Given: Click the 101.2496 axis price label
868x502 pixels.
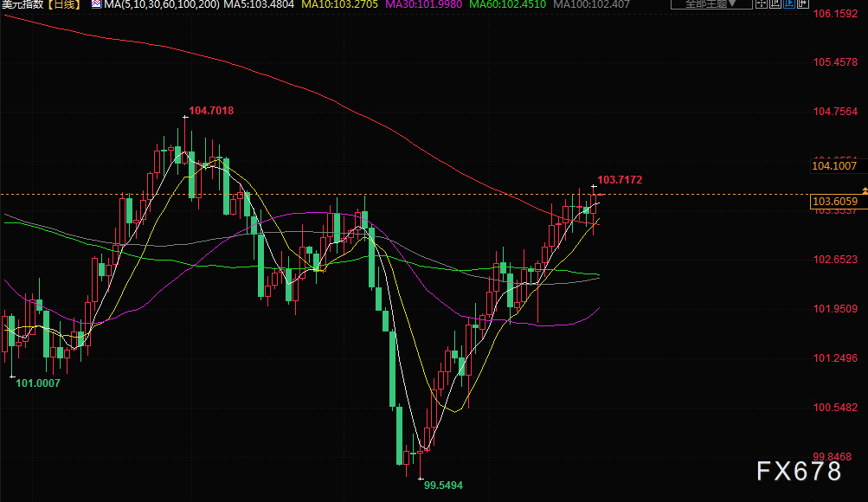Looking at the screenshot, I should [x=835, y=358].
